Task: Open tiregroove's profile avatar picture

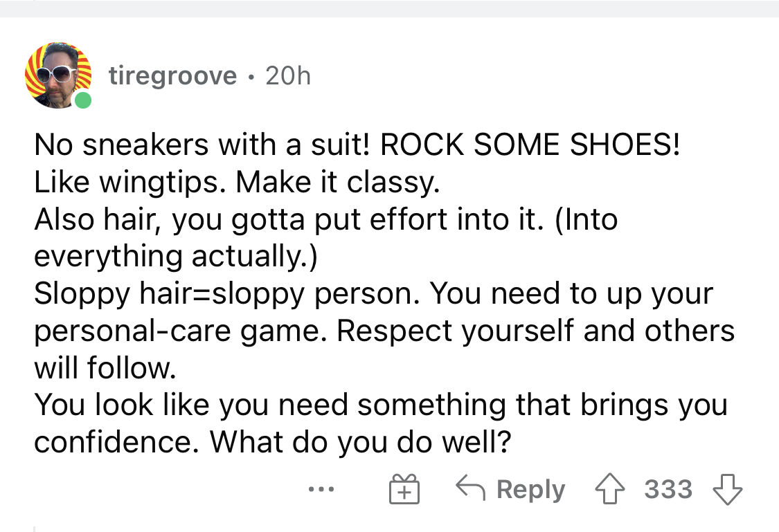Action: coord(58,75)
